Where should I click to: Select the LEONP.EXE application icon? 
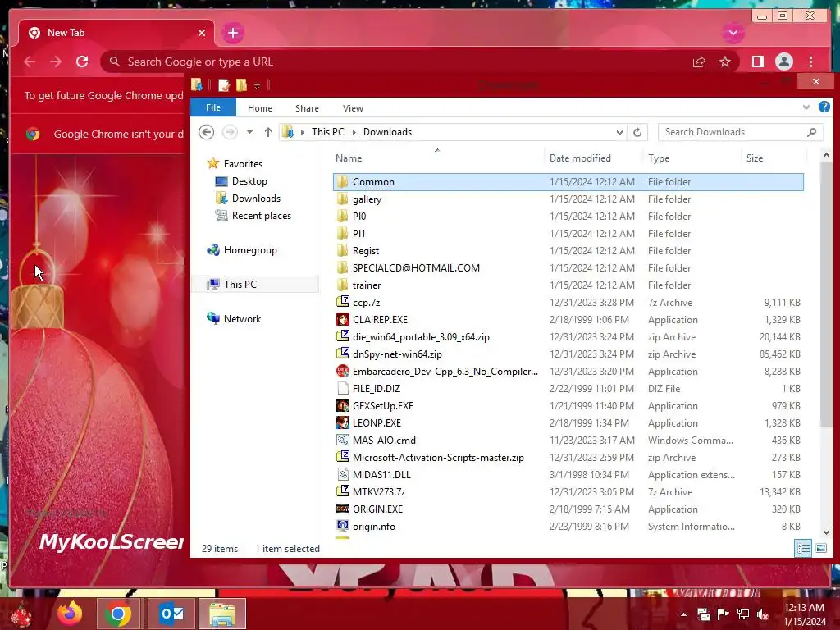click(x=343, y=422)
